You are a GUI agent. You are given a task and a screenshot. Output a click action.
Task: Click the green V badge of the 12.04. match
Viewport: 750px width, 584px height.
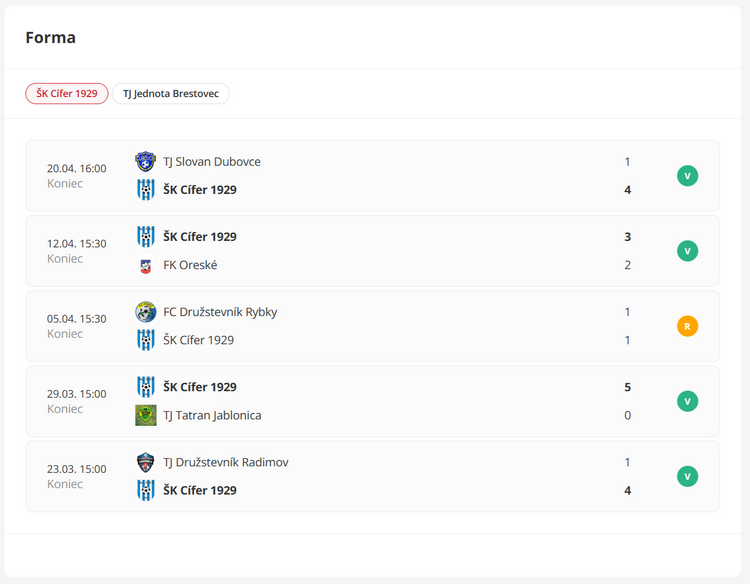[687, 251]
